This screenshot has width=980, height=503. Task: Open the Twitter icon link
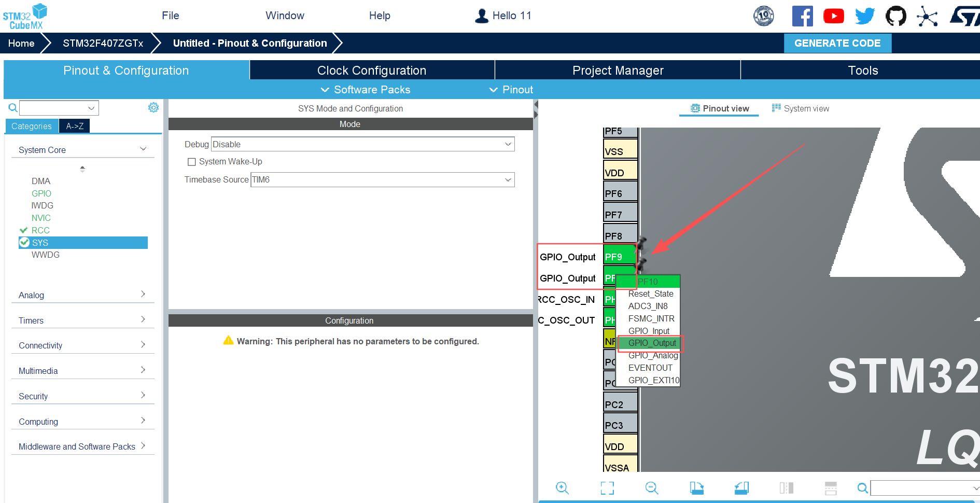864,16
